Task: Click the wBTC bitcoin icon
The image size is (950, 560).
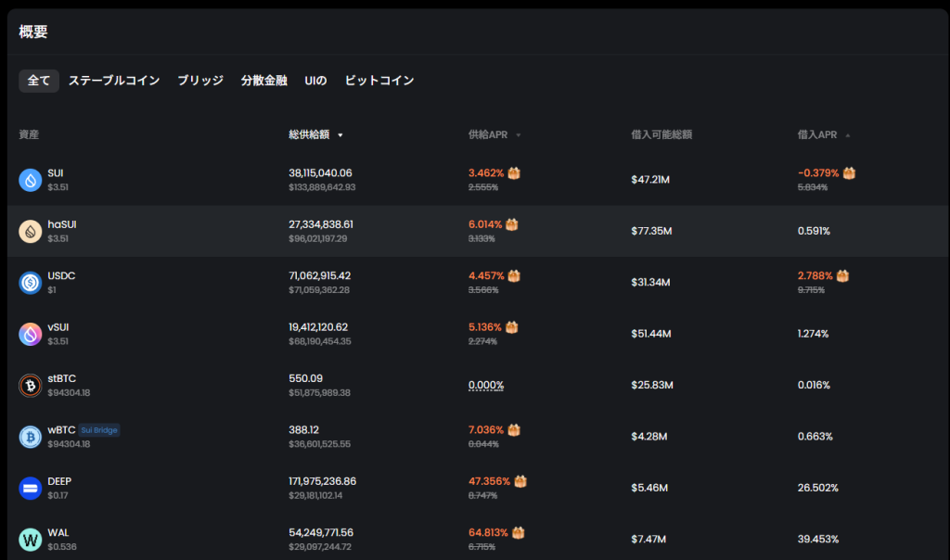Action: [31, 437]
